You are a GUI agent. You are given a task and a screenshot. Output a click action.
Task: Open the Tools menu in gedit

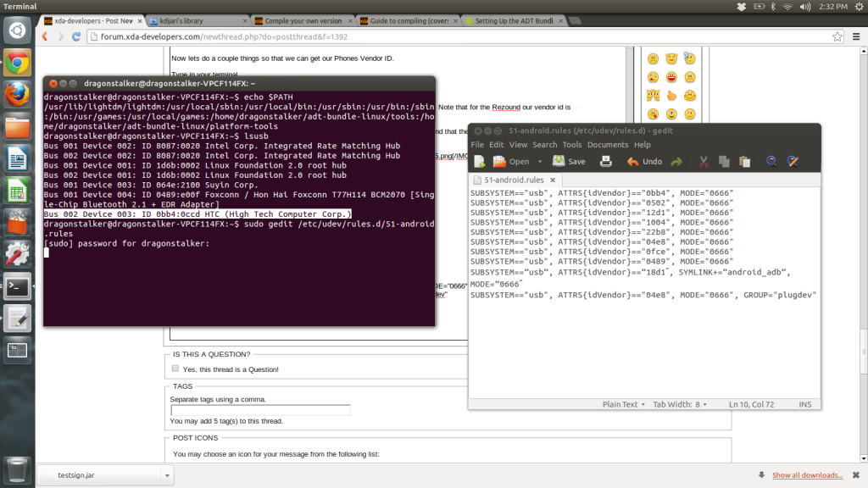pyautogui.click(x=572, y=145)
